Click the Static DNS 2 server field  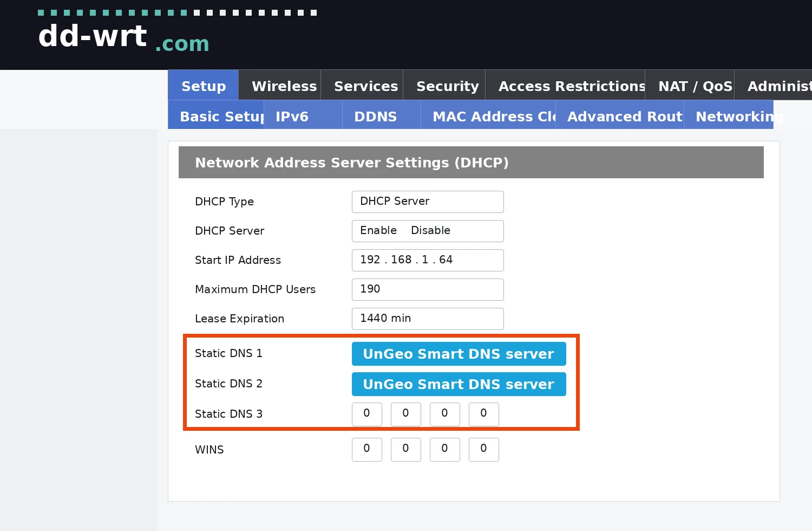pyautogui.click(x=459, y=384)
